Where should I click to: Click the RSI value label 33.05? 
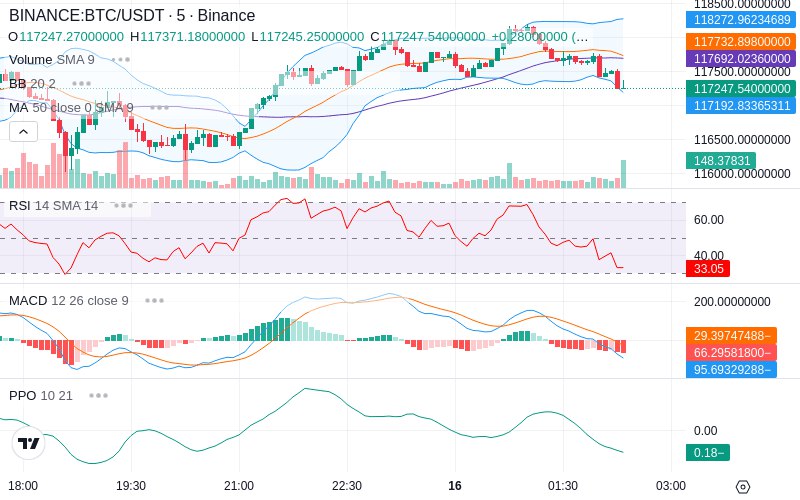click(708, 268)
